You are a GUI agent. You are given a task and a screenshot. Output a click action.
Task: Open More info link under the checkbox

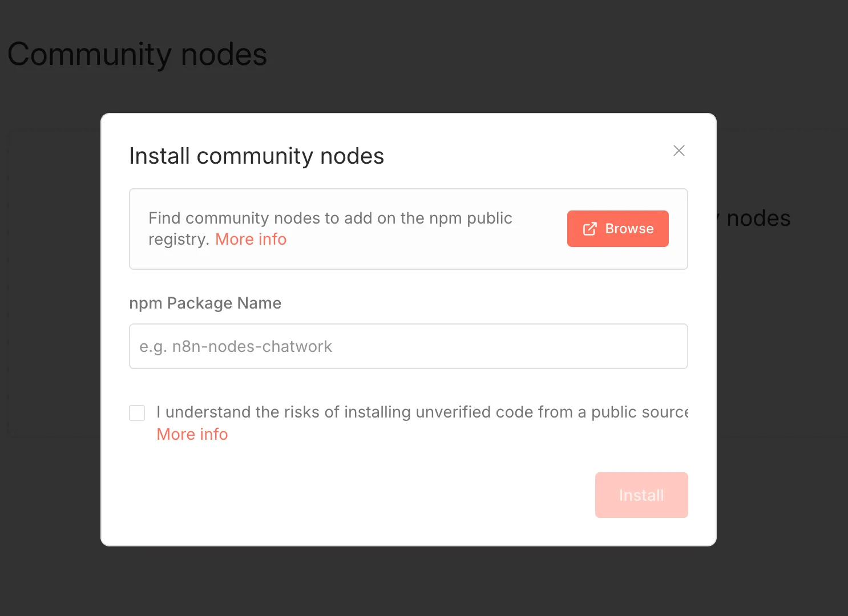(x=192, y=435)
